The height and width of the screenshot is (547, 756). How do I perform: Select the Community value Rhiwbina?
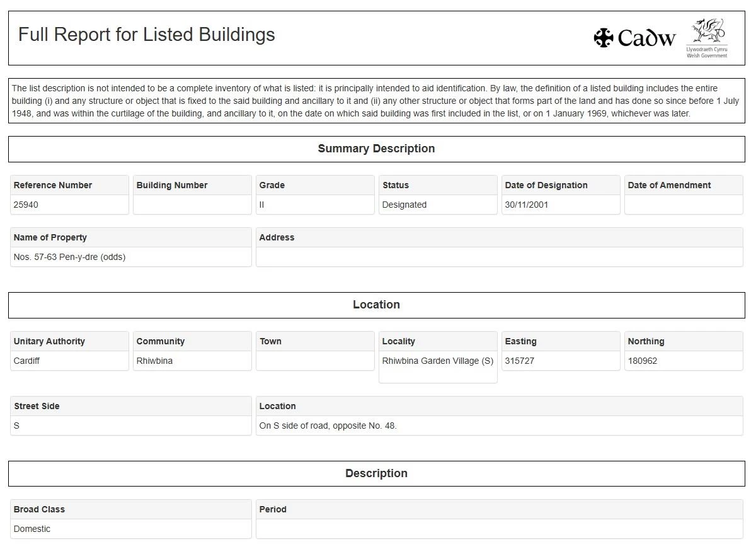point(154,361)
